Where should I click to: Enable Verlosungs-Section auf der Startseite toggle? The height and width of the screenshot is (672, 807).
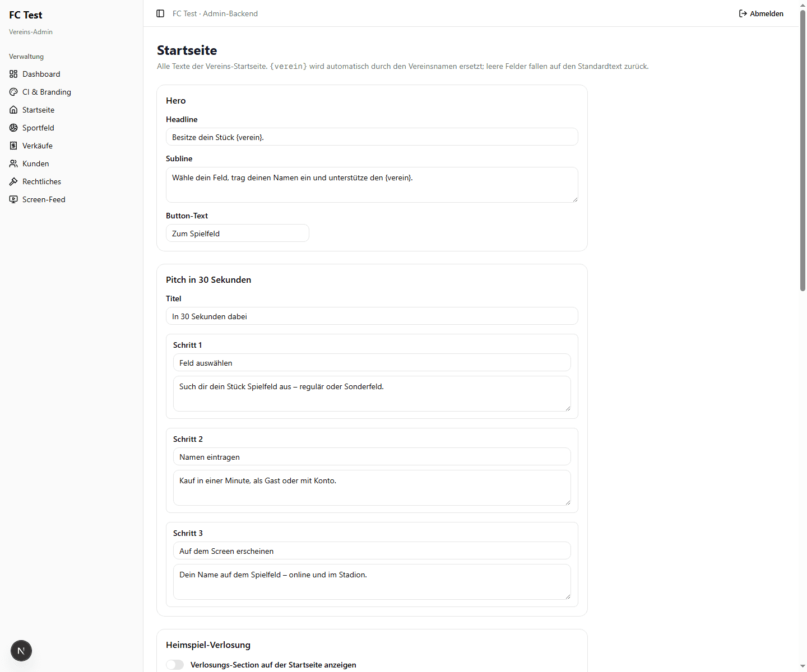click(175, 665)
